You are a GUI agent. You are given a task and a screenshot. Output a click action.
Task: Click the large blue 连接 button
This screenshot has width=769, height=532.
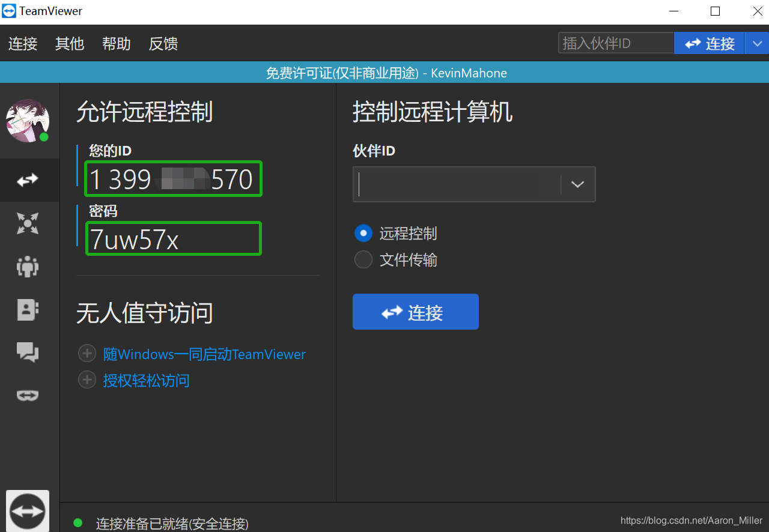[416, 312]
